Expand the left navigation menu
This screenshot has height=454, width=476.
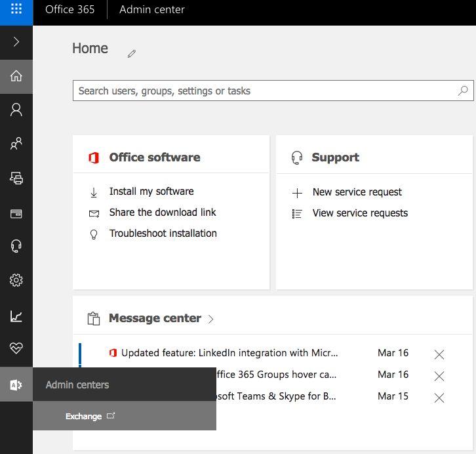tap(16, 41)
